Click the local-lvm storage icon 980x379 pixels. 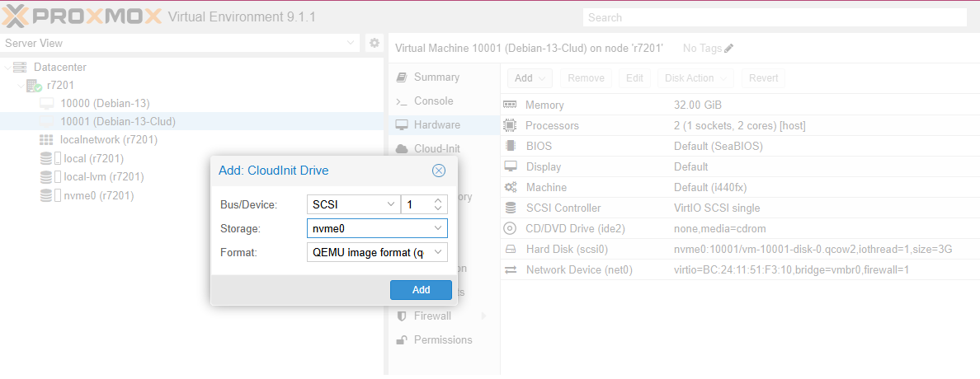click(46, 176)
